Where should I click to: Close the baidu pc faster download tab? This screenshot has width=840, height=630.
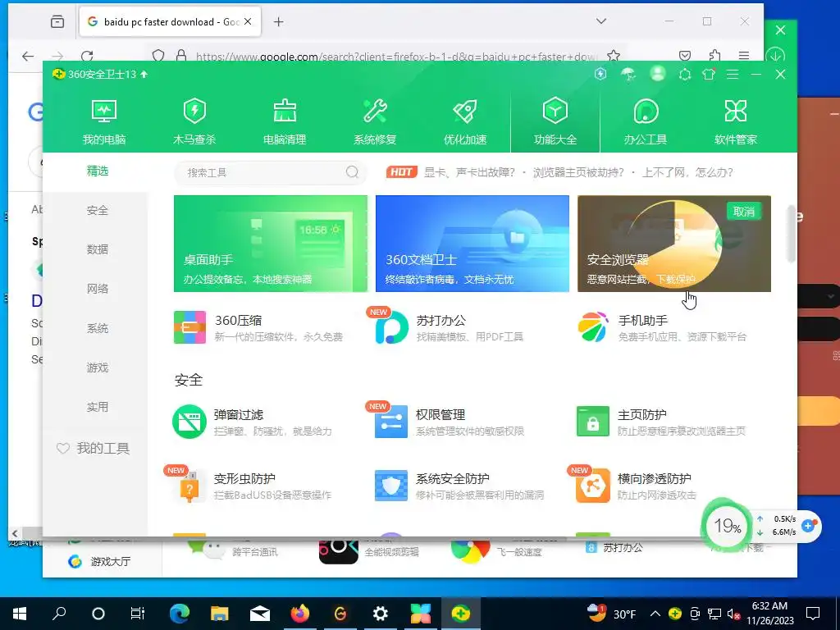[x=248, y=22]
